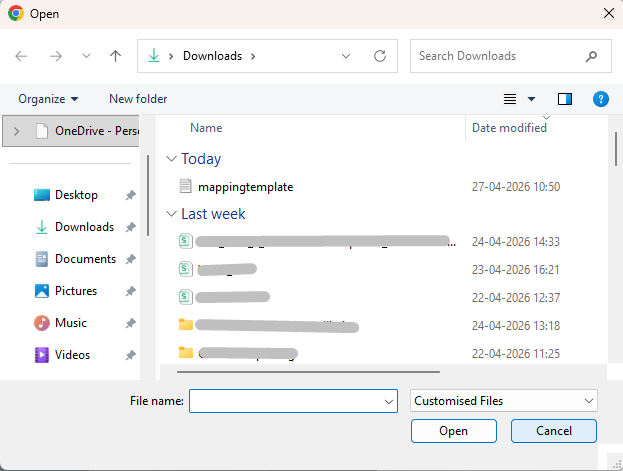Select the mappingtemplate file
The width and height of the screenshot is (623, 471).
coord(245,187)
